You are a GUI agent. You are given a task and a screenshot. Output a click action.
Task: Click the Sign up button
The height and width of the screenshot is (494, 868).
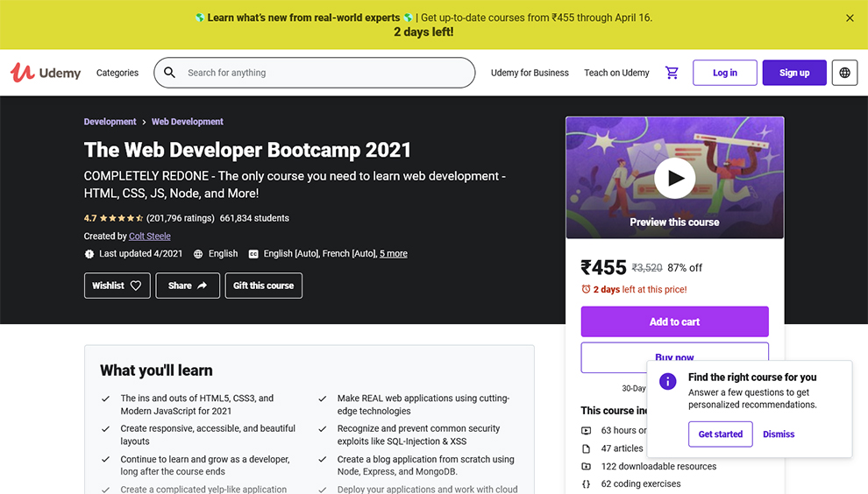click(x=794, y=73)
